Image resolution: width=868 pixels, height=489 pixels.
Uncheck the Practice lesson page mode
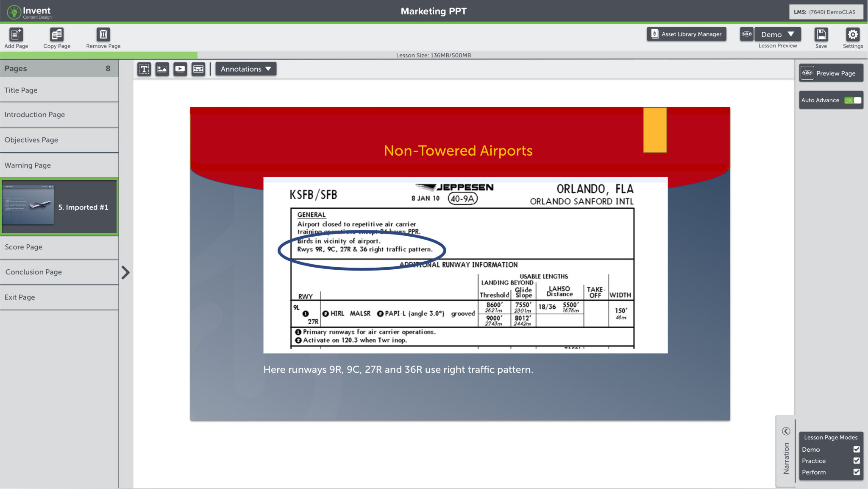click(x=857, y=461)
